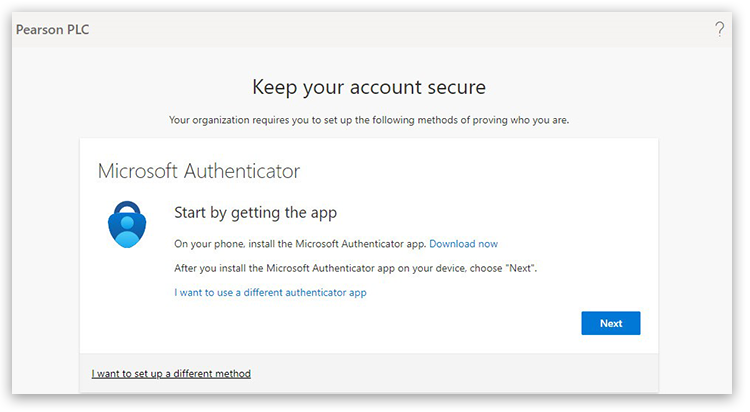The image size is (750, 412).
Task: Select I want to set up a different method
Action: click(x=171, y=374)
